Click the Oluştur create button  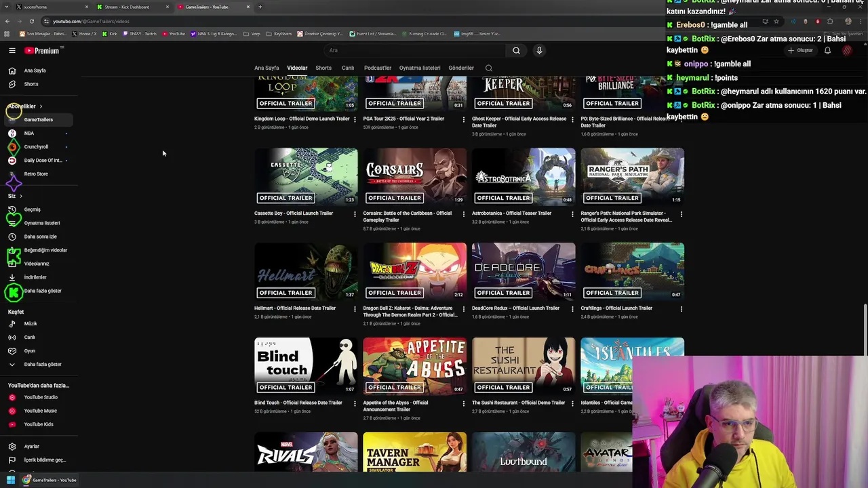(x=800, y=50)
